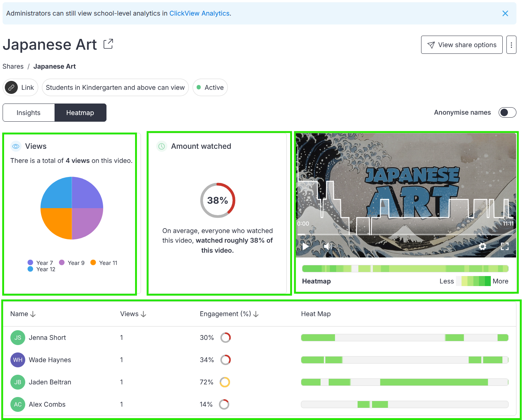
Task: Toggle Year 7 legend item
Action: 40,263
